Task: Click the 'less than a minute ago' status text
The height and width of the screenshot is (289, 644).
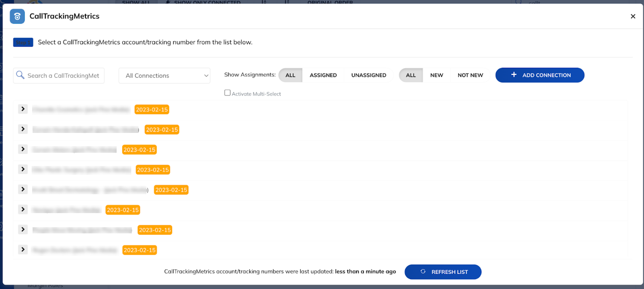Action: (x=365, y=272)
